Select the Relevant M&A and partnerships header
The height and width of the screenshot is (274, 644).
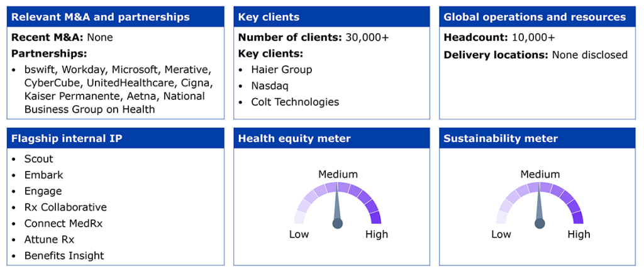point(116,17)
